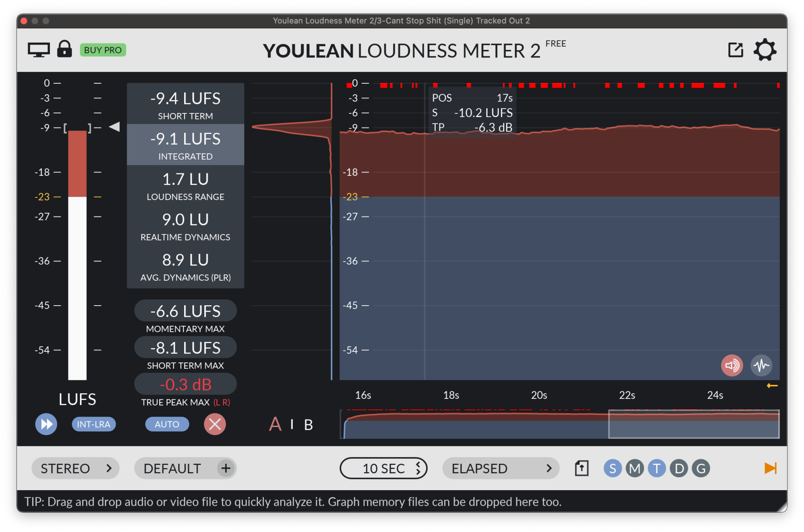804x532 pixels.
Task: Toggle the S short-term graph button
Action: point(613,468)
